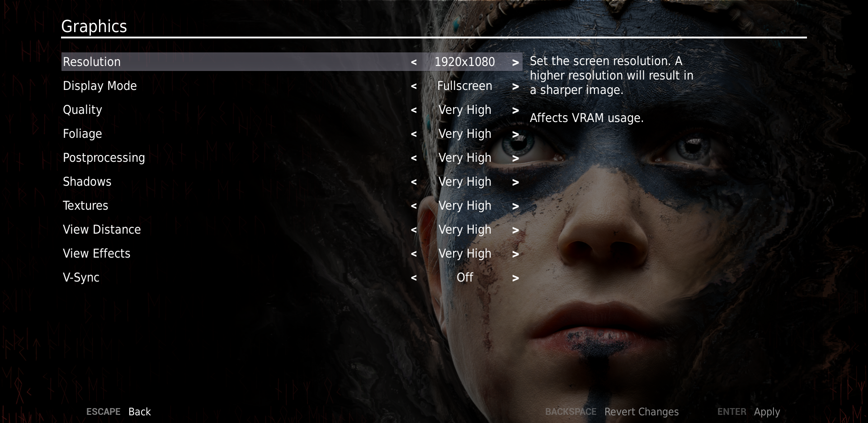Lower Quality using its left arrow
Image resolution: width=868 pixels, height=423 pixels.
pyautogui.click(x=414, y=110)
